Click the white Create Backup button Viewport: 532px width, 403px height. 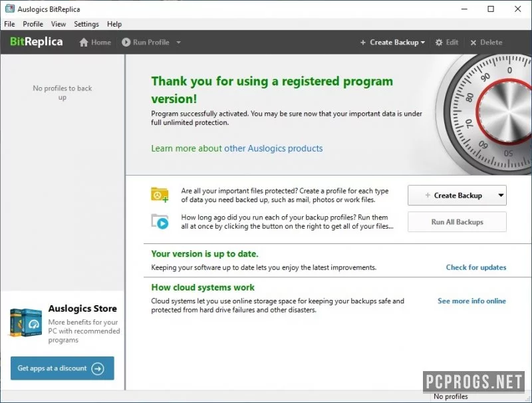[457, 196]
